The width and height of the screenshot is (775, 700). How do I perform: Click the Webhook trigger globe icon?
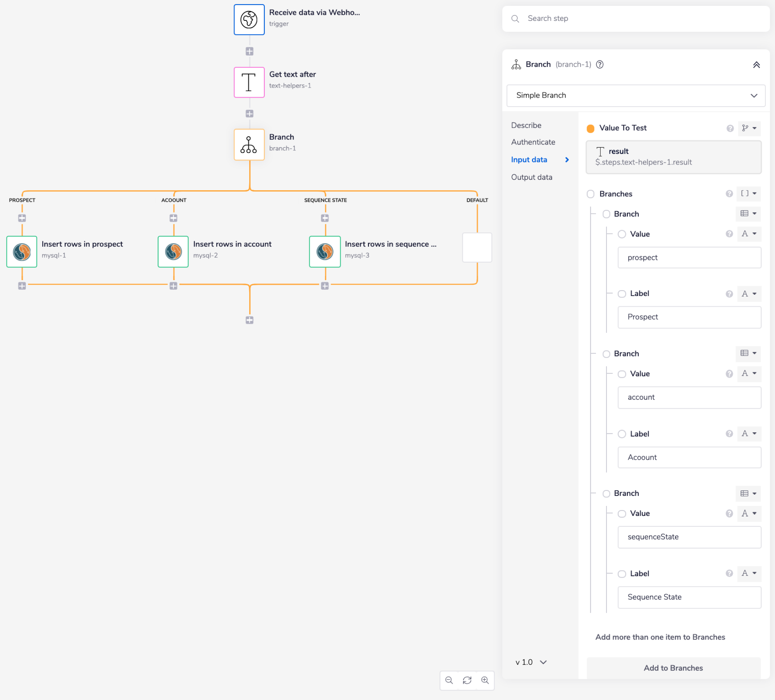249,20
